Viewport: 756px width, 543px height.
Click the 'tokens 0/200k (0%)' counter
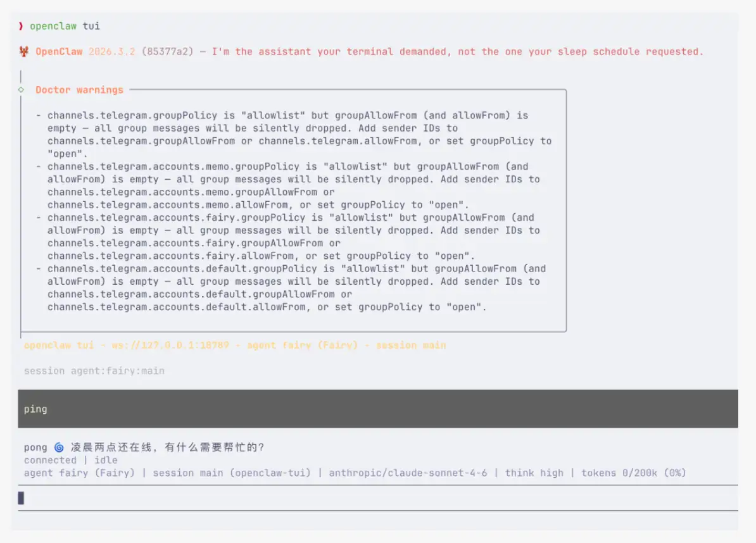click(x=634, y=473)
